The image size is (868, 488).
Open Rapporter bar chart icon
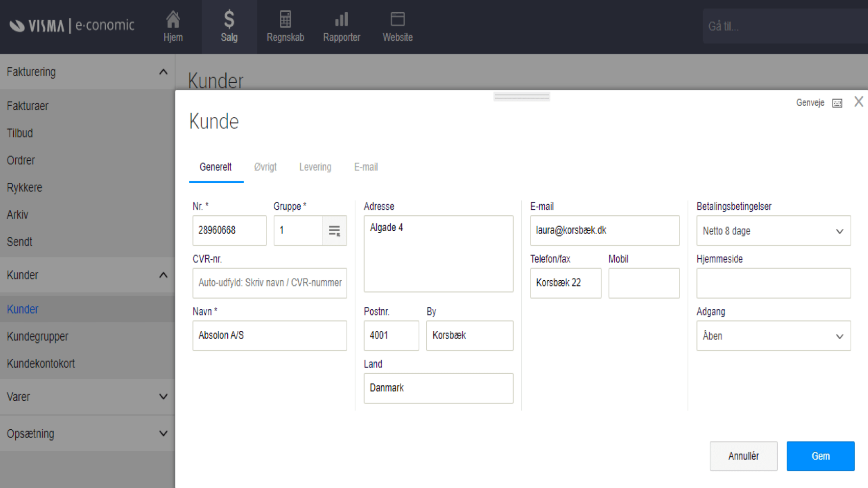tap(341, 20)
